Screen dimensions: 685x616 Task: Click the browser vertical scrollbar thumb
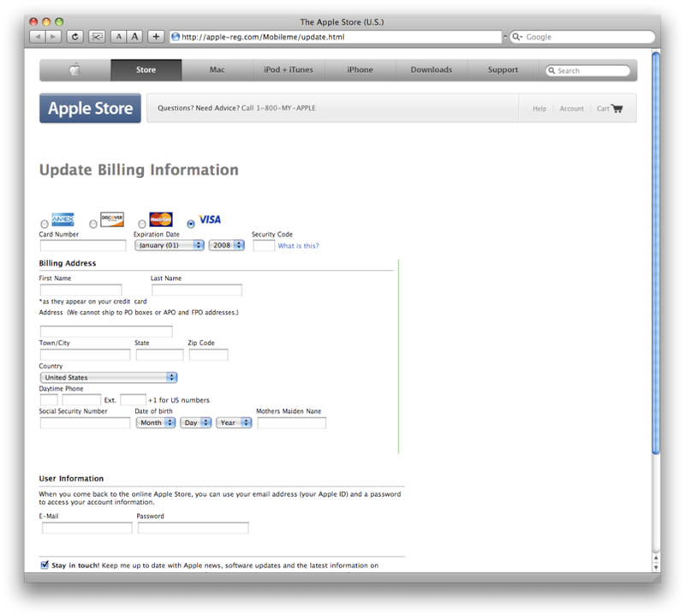tap(655, 253)
